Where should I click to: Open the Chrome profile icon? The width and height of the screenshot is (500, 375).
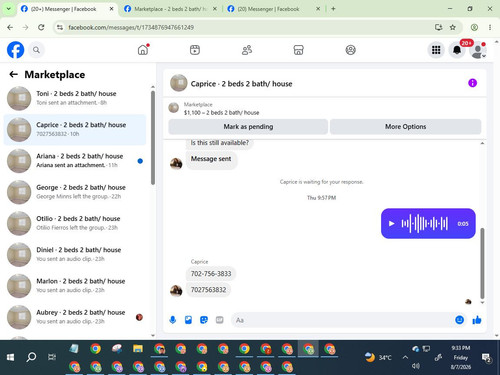(474, 27)
